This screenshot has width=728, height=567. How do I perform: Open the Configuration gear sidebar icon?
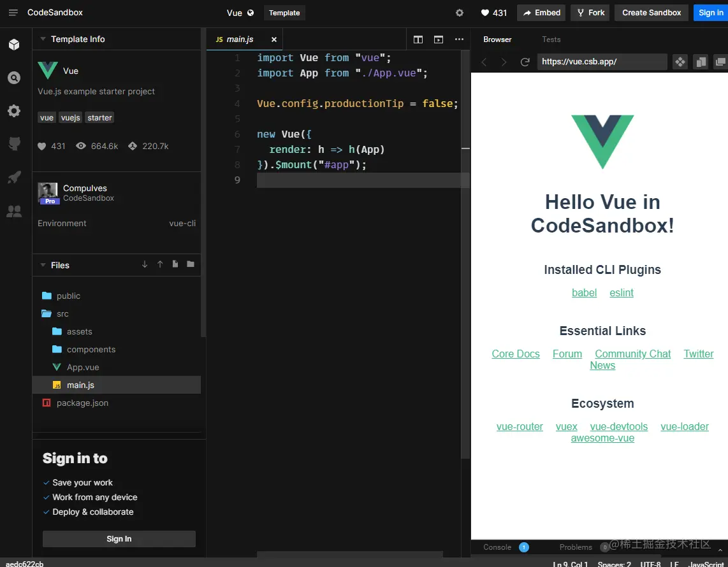pos(14,110)
